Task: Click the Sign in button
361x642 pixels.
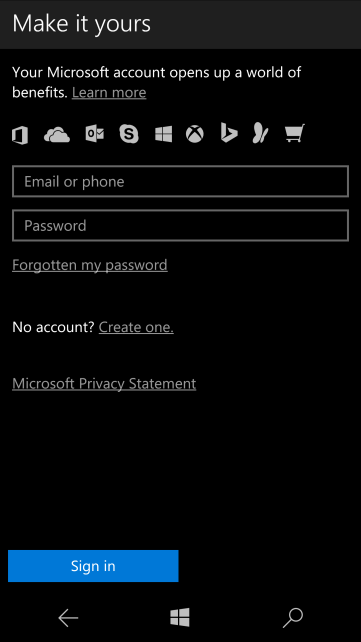Action: 93,566
